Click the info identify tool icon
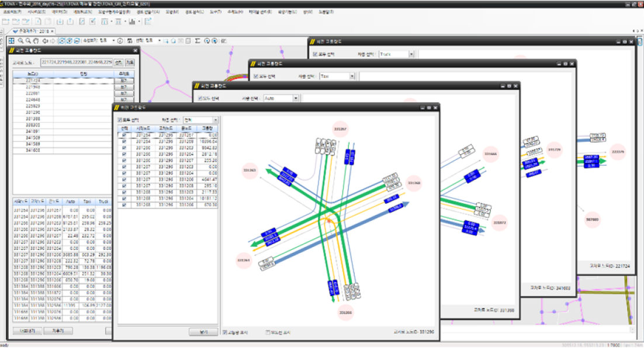This screenshot has width=644, height=348. (120, 41)
